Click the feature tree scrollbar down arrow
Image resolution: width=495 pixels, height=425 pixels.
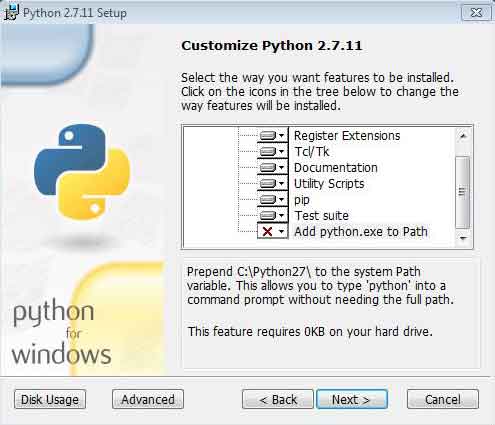463,238
